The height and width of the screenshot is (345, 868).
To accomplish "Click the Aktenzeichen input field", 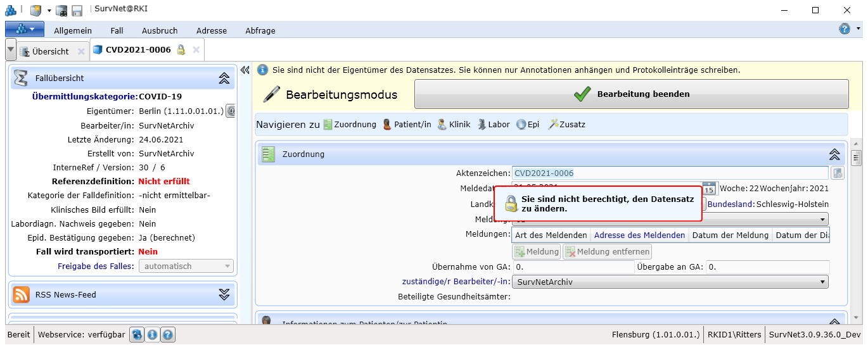I will pos(669,173).
